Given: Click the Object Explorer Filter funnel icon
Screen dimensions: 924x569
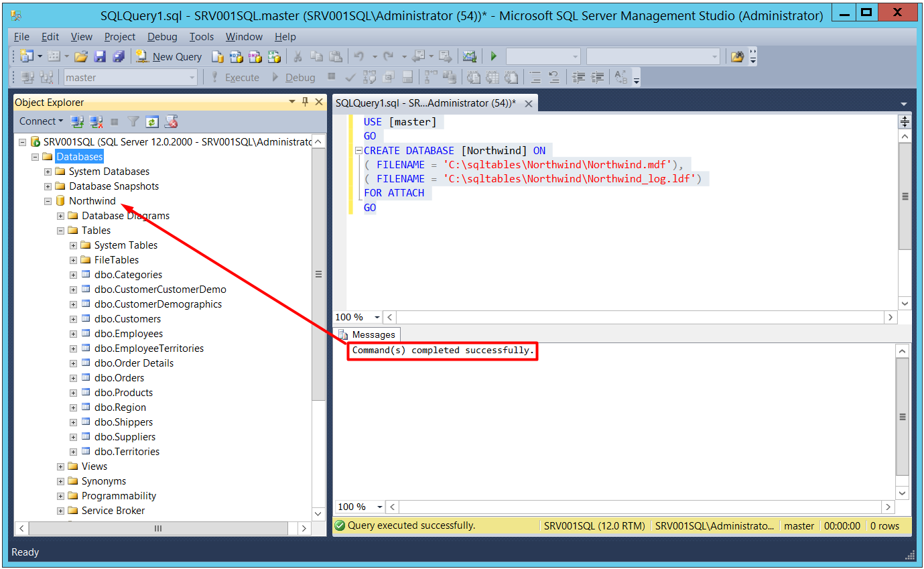Looking at the screenshot, I should tap(133, 121).
